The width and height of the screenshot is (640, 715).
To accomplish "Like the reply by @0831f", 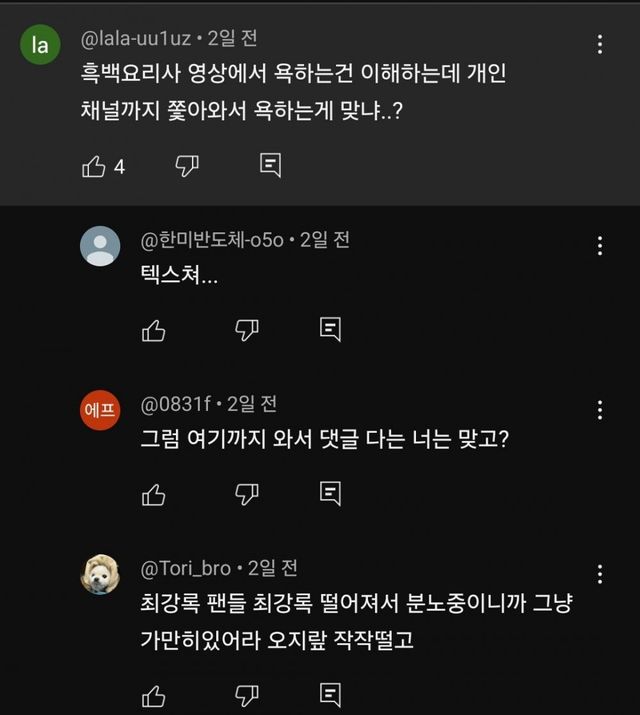I will pyautogui.click(x=153, y=493).
